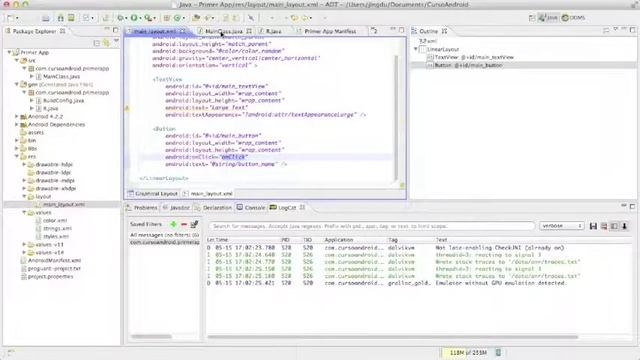Select BuildConfig.java in Package Explorer

point(63,100)
